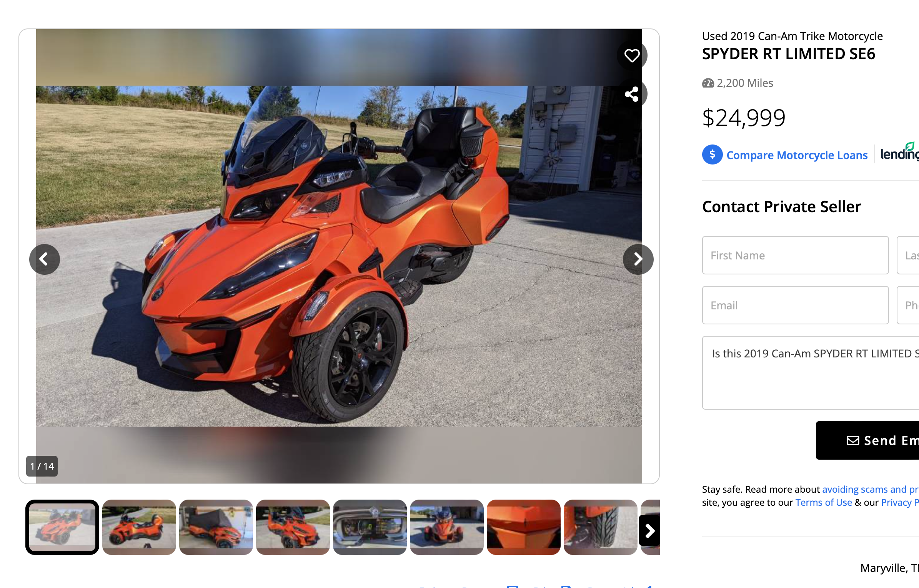This screenshot has height=588, width=919.
Task: Save listing with the heart favorite icon
Action: pos(632,55)
